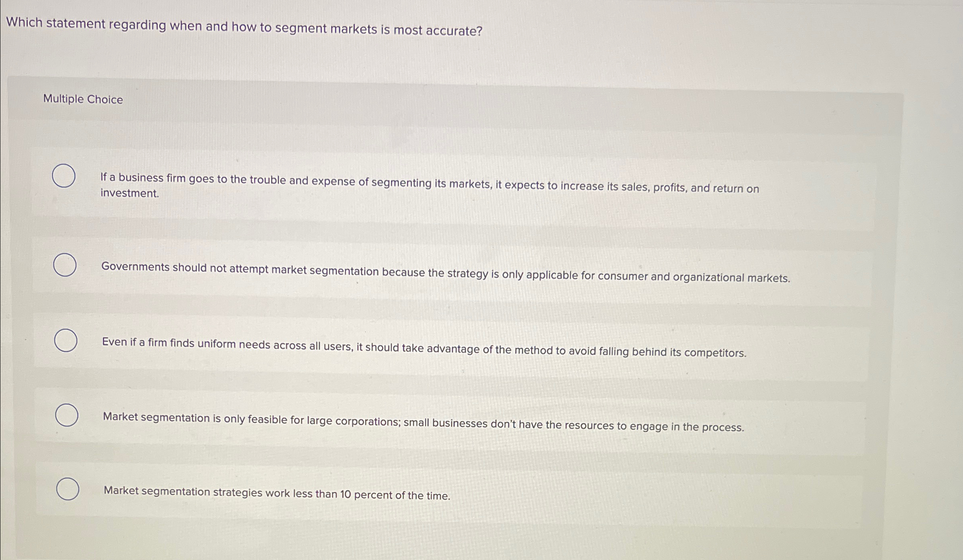Click the less than 10 percent answer text
This screenshot has width=963, height=560.
click(x=276, y=494)
